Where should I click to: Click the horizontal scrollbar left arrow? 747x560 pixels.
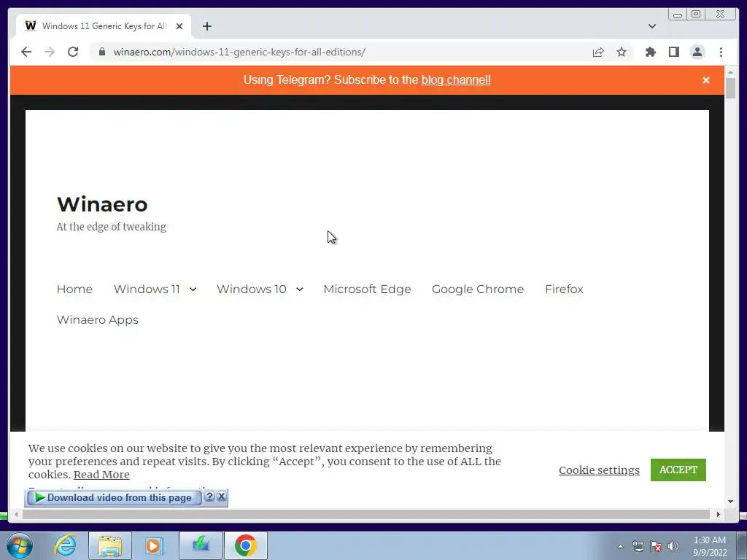click(16, 514)
